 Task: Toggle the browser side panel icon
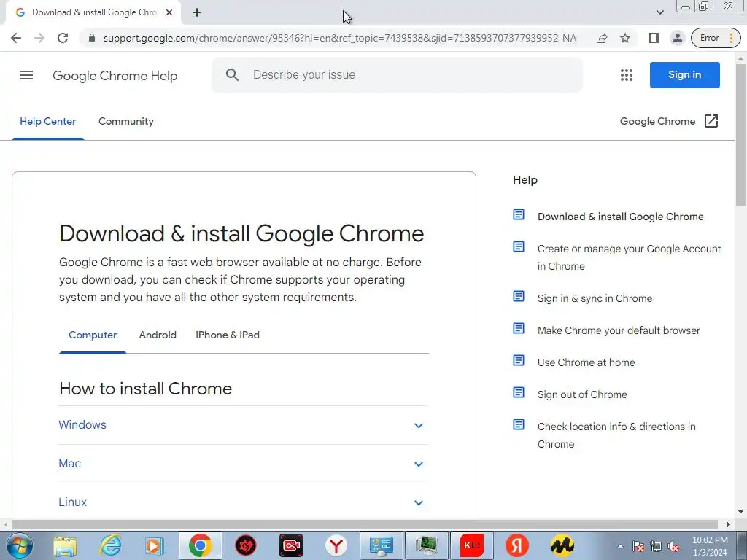[654, 38]
